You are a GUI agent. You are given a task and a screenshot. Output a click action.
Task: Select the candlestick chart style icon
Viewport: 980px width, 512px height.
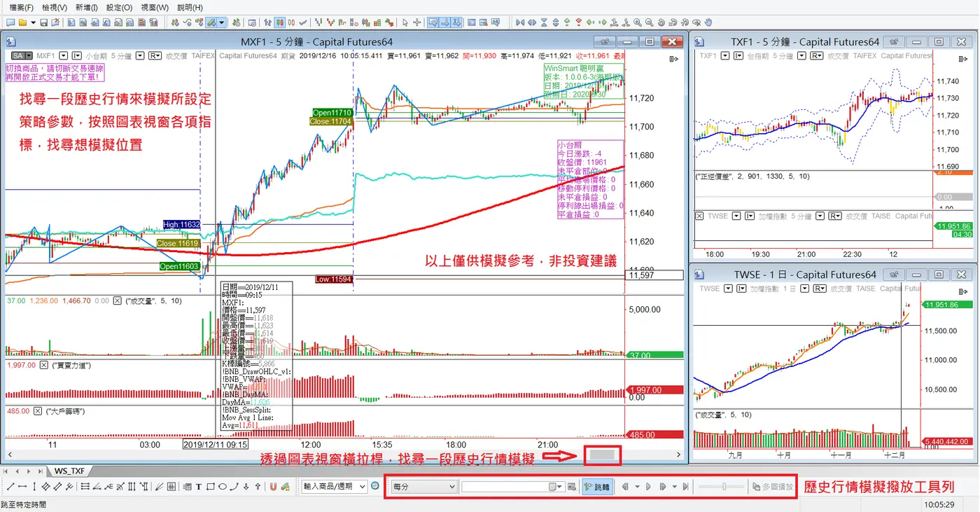tap(280, 22)
